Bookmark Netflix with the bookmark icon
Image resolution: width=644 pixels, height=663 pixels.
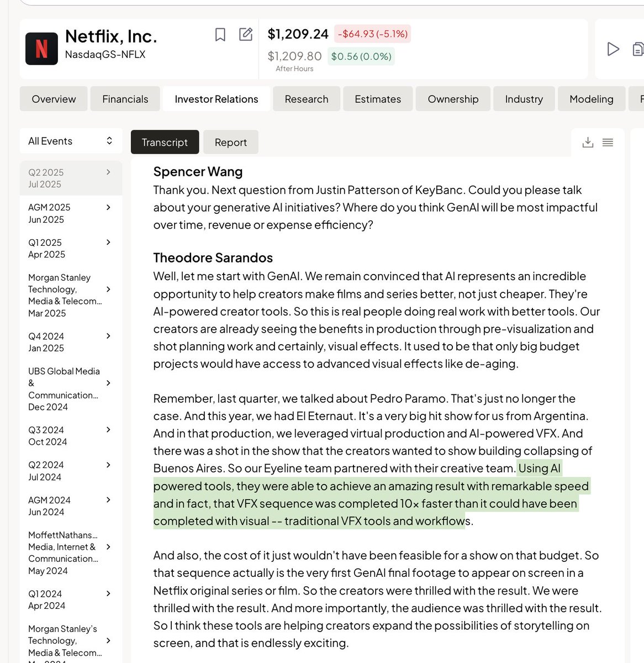pos(220,35)
